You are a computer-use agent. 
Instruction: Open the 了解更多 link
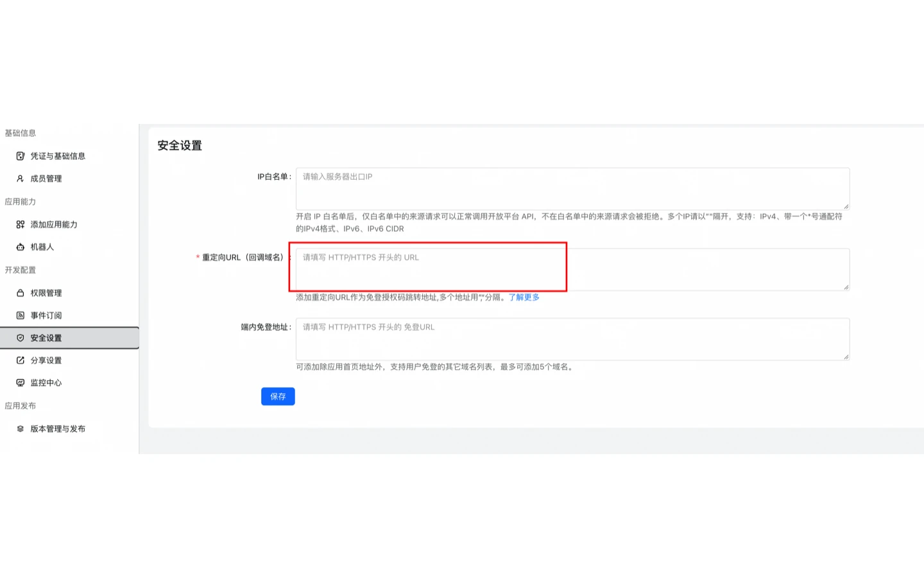[524, 297]
